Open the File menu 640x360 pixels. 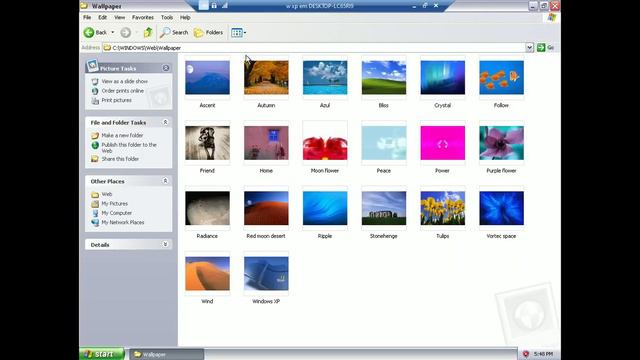(87, 18)
